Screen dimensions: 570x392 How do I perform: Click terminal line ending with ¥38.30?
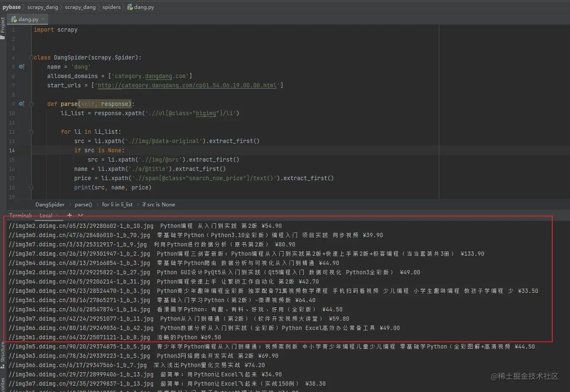[x=167, y=384]
